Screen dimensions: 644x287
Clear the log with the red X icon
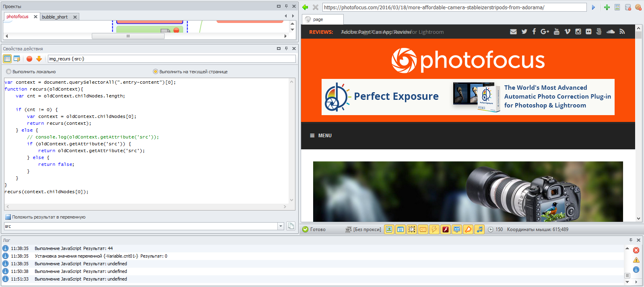(x=636, y=250)
